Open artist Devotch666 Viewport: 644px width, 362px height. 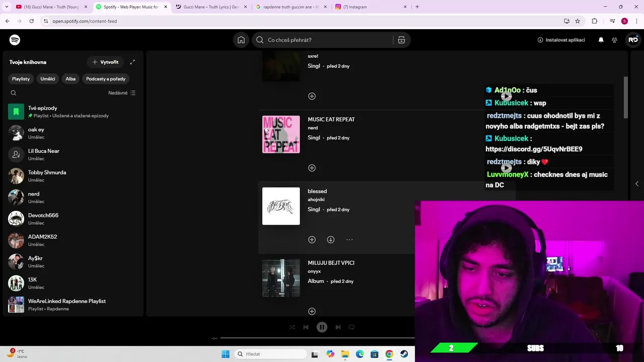[x=73, y=219]
